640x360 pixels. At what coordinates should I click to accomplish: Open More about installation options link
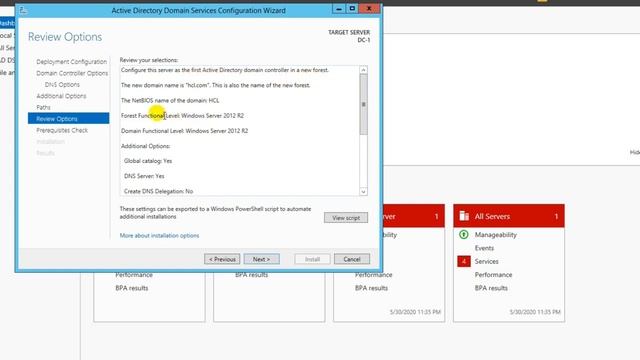click(x=159, y=236)
